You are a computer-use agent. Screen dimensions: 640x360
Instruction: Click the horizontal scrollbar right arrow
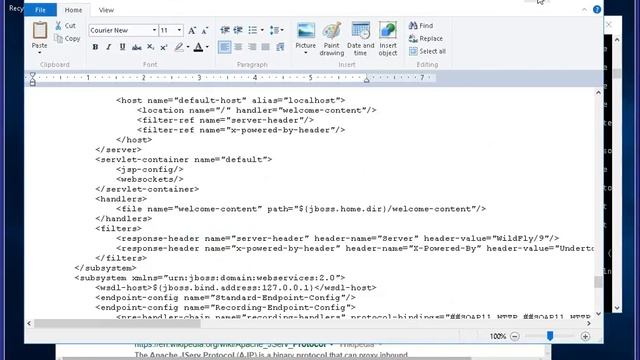(589, 324)
